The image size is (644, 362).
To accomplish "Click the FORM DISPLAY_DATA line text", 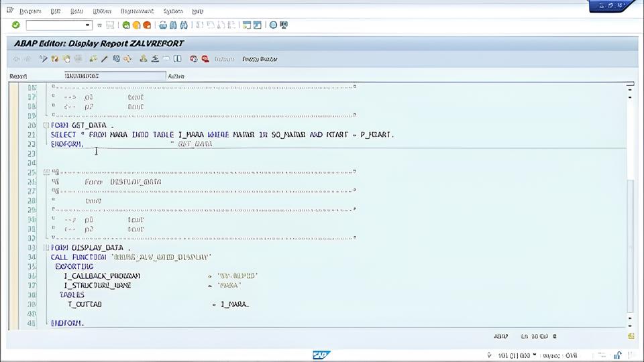I will click(x=91, y=247).
